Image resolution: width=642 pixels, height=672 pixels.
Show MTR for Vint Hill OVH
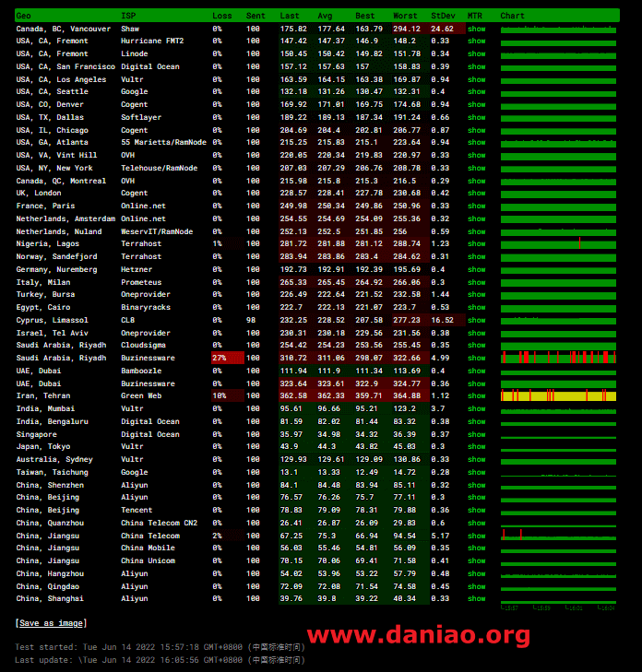pyautogui.click(x=477, y=155)
